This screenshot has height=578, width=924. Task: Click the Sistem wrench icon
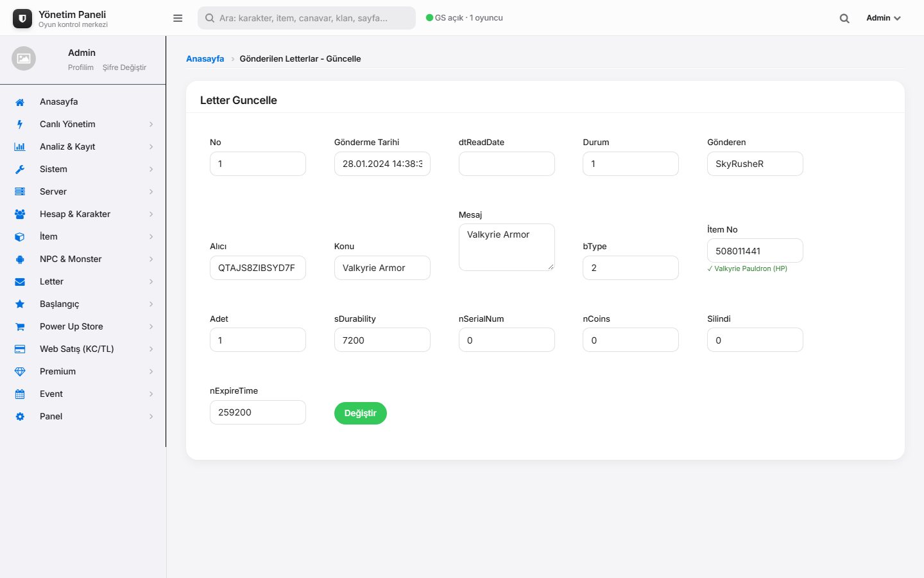coord(20,170)
